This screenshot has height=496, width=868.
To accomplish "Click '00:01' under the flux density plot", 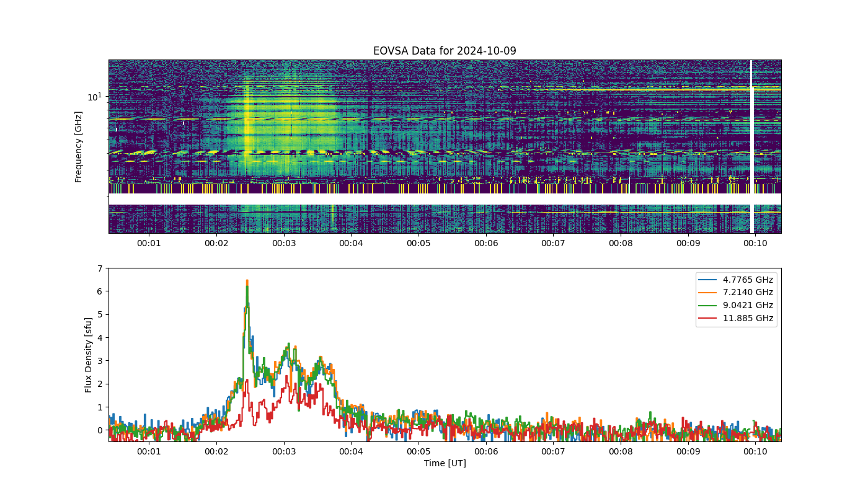I will tap(149, 451).
